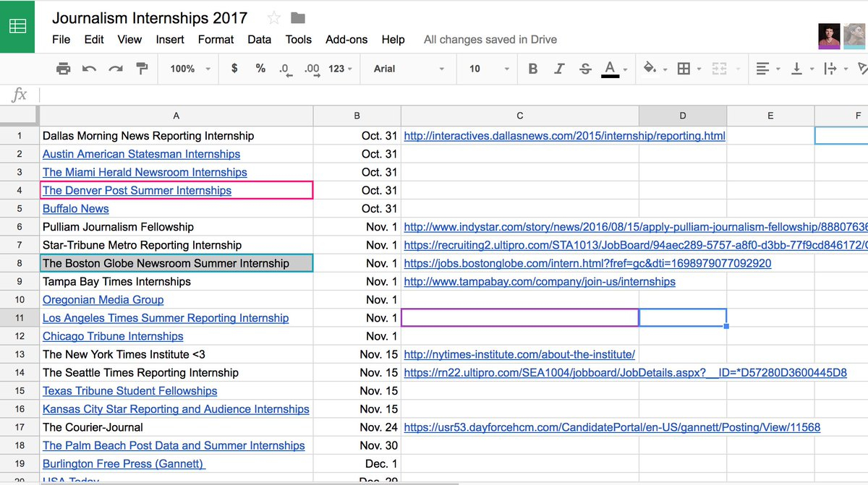The image size is (868, 485).
Task: Select cell 'The Boston Globe Newsroom Summer Internship'
Action: [176, 263]
